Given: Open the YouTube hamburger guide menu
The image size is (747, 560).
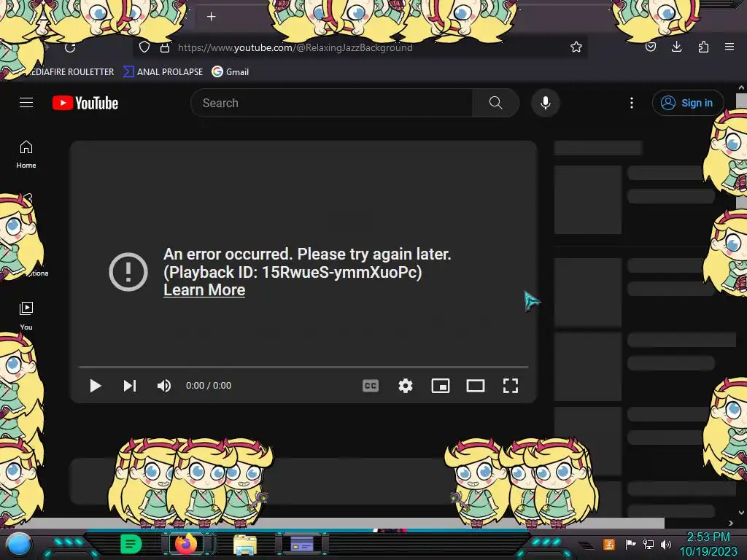Looking at the screenshot, I should (x=26, y=102).
